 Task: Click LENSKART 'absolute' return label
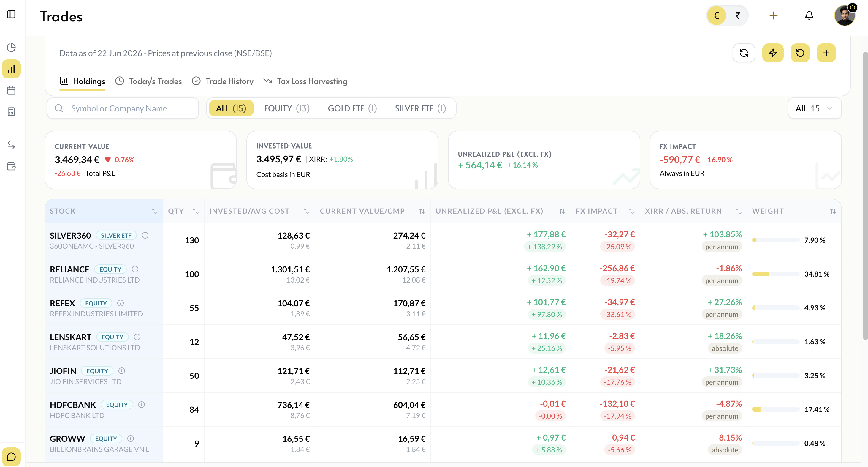[x=725, y=348]
